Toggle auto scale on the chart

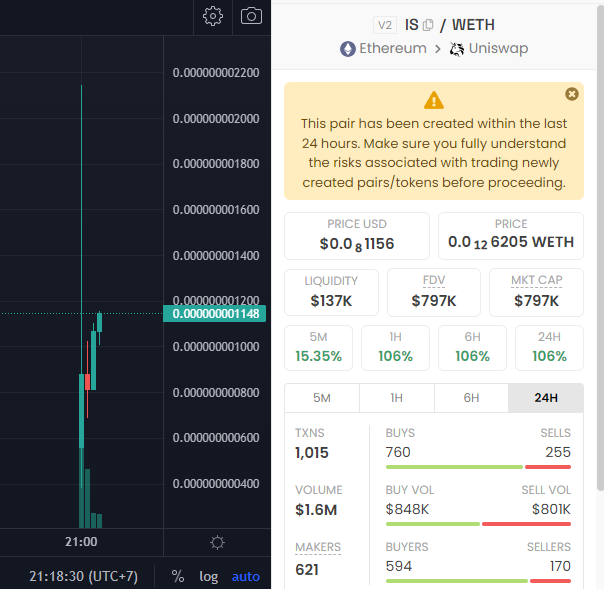(x=245, y=576)
